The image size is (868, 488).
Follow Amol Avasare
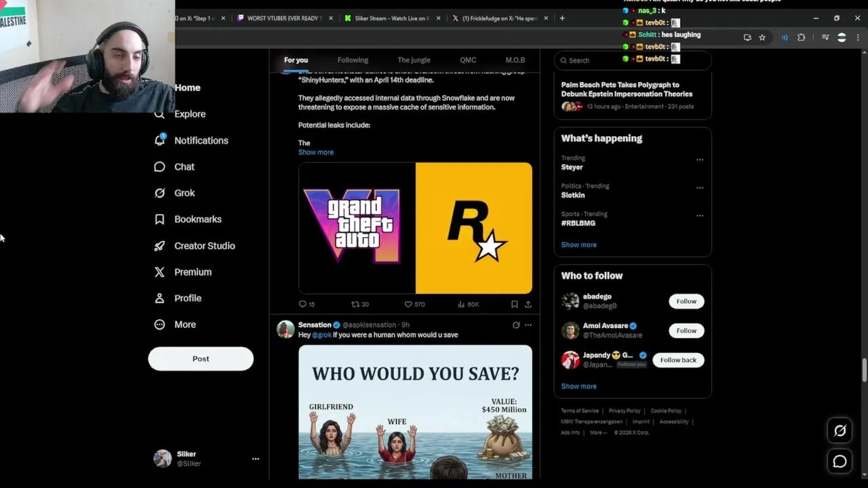coord(686,331)
